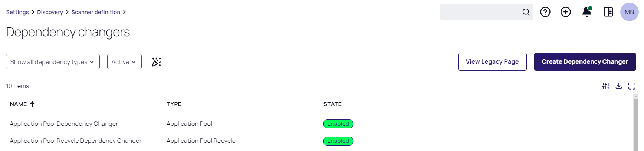Click the table vertical scrollbar

tap(636, 123)
